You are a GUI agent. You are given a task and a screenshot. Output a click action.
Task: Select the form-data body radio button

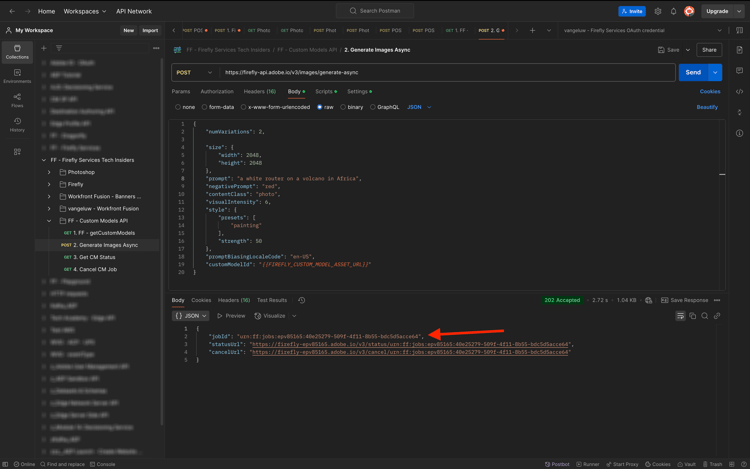point(205,107)
